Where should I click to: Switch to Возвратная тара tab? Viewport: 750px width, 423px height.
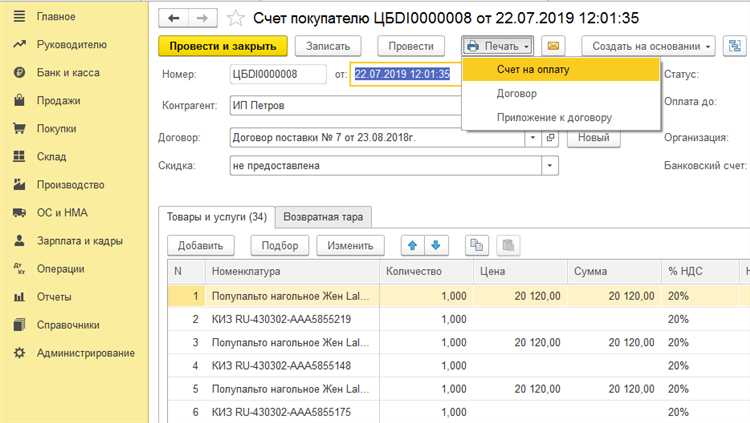click(323, 217)
